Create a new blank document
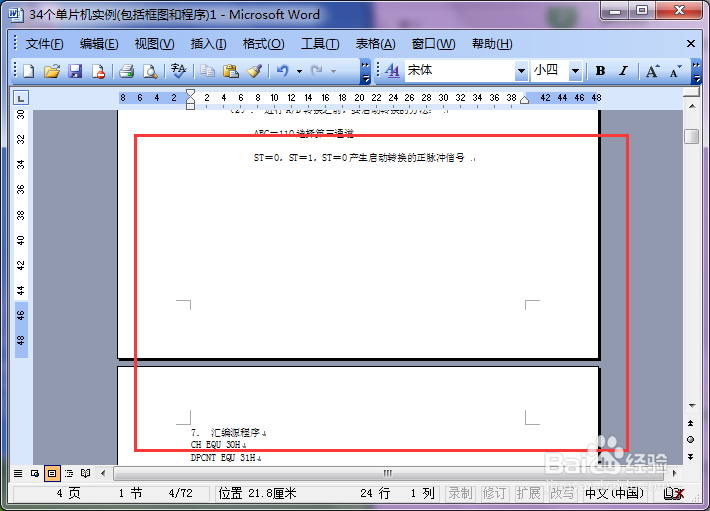This screenshot has height=511, width=710. (x=29, y=71)
